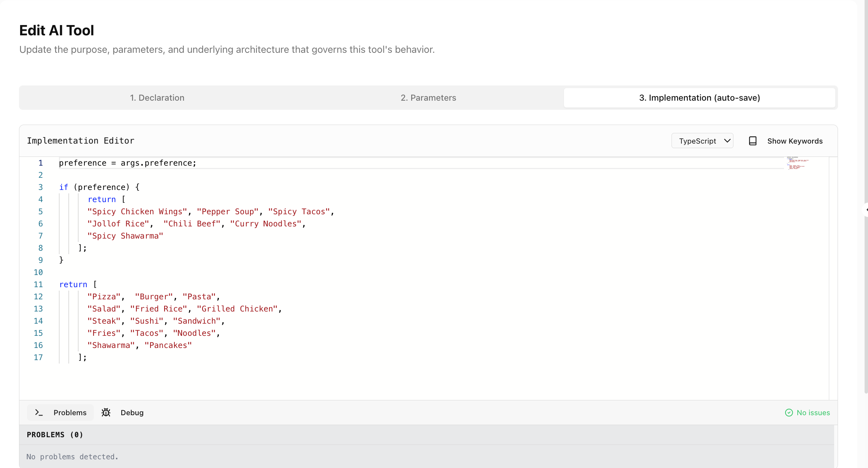Click line number 17 in the gutter
The height and width of the screenshot is (468, 868).
[38, 357]
